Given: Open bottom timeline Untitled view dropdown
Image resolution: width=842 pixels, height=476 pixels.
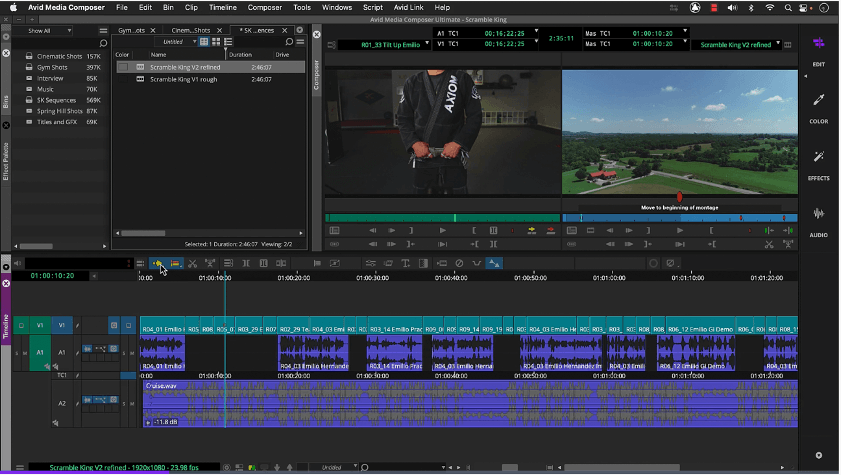Looking at the screenshot, I should tap(334, 468).
